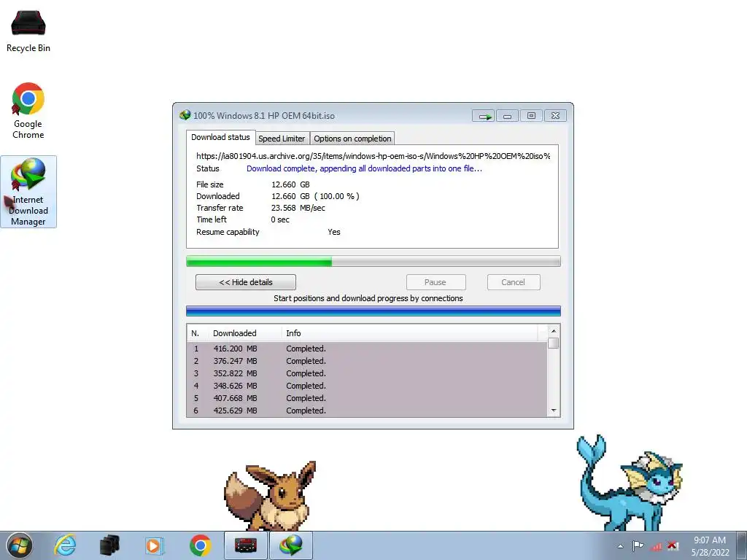
Task: Click the Info column header
Action: [410, 333]
